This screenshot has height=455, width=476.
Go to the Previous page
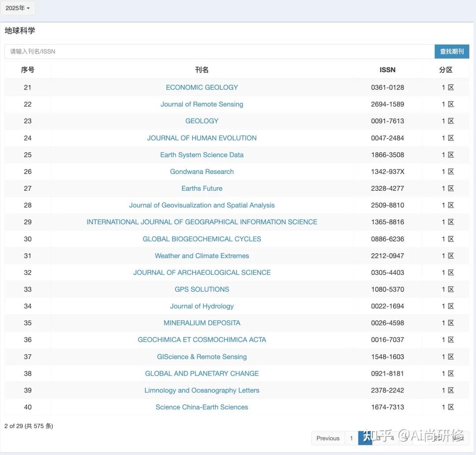(x=328, y=438)
